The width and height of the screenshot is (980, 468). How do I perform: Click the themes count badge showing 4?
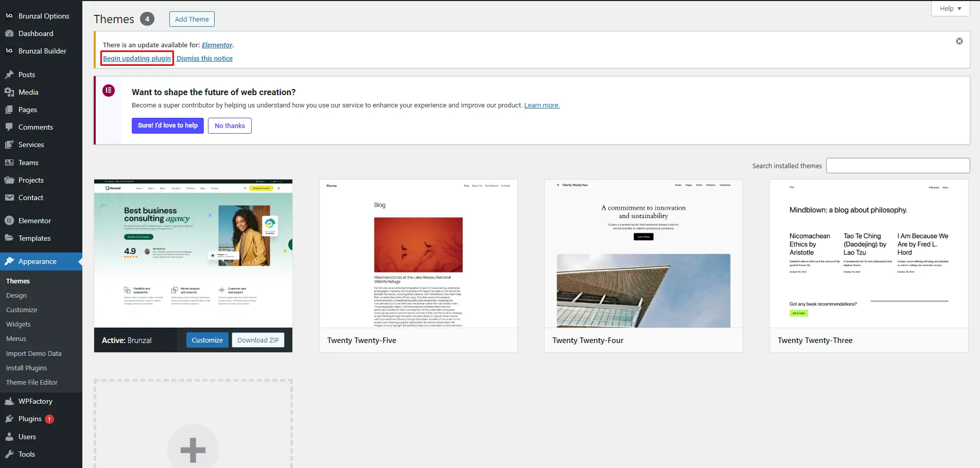[x=147, y=19]
